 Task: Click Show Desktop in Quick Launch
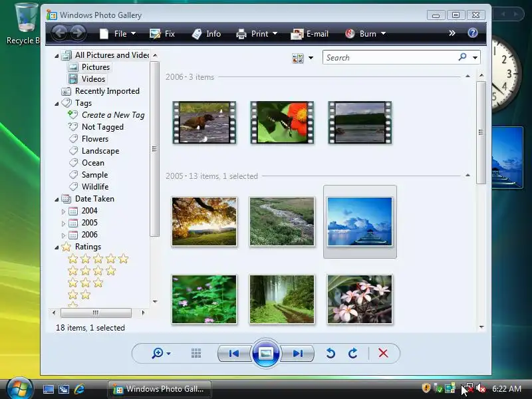[48, 389]
